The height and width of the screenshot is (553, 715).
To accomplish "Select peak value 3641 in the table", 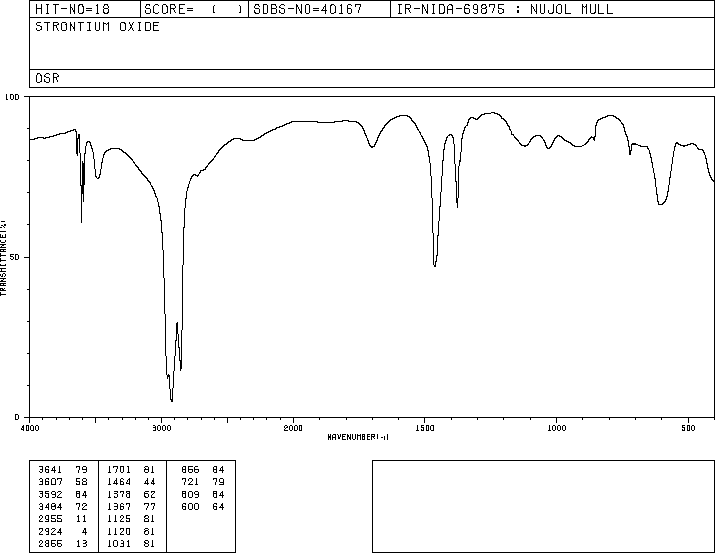I will (50, 470).
